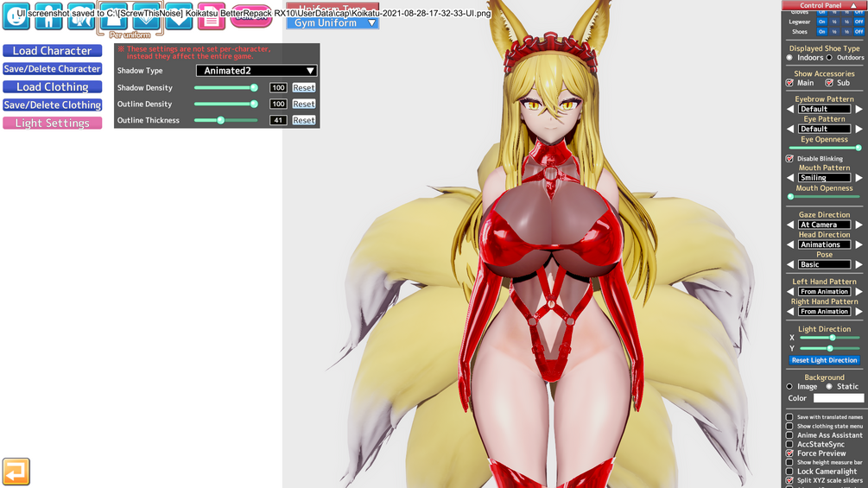Image resolution: width=868 pixels, height=488 pixels.
Task: Collapse the Control Panel header
Action: 824,5
